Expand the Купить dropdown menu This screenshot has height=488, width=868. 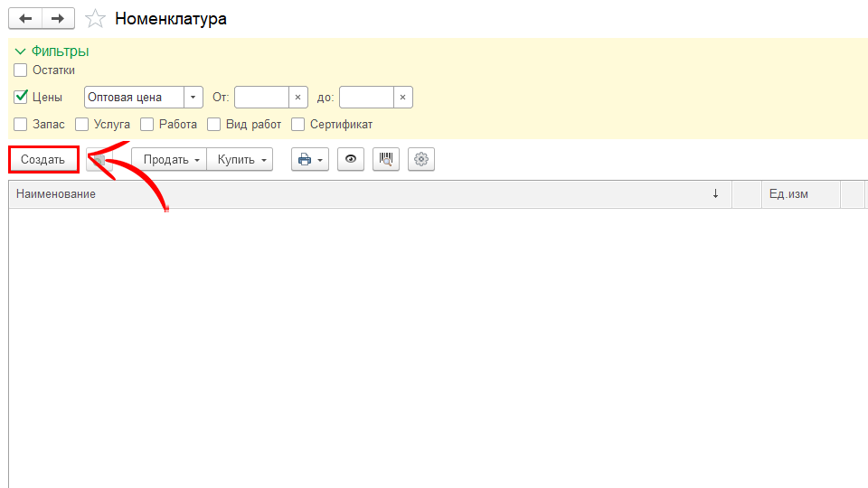(241, 160)
